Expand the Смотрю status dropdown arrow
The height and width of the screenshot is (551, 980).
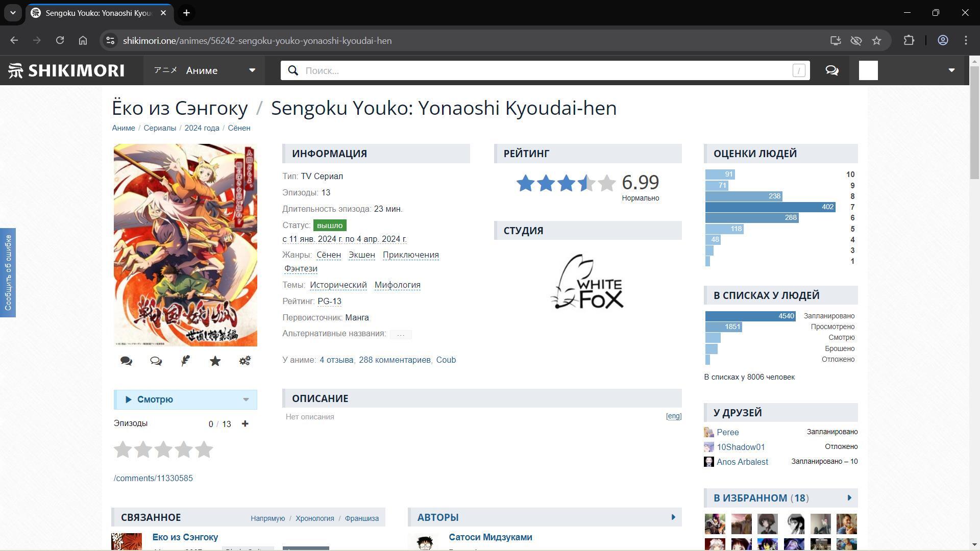pyautogui.click(x=246, y=399)
